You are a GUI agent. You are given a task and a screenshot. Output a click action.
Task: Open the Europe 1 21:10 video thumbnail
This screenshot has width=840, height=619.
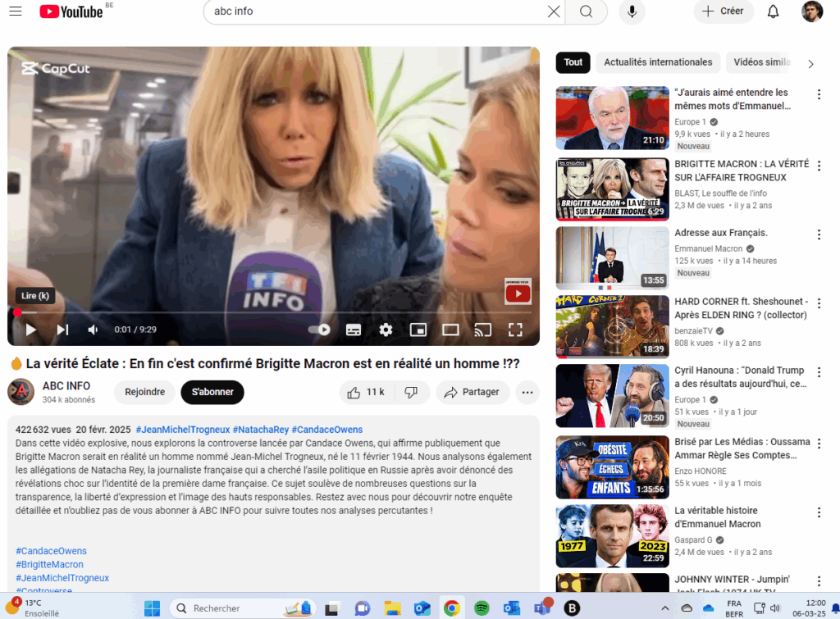(612, 118)
